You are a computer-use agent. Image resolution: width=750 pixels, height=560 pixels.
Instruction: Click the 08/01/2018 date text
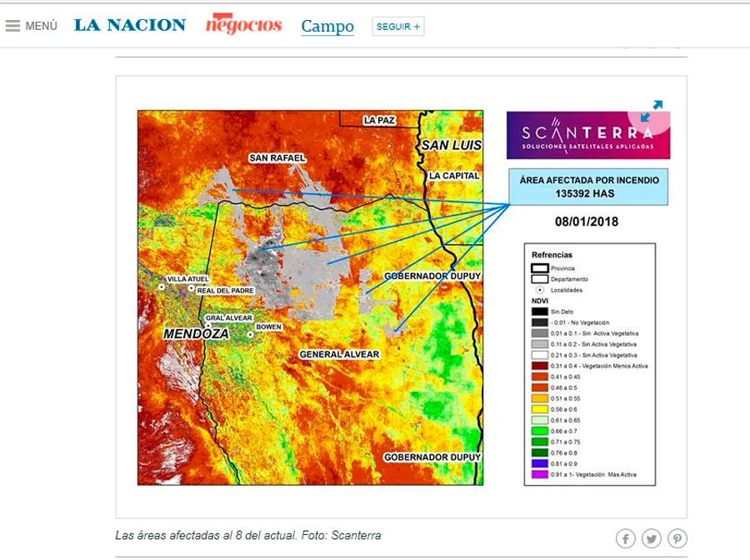(587, 222)
